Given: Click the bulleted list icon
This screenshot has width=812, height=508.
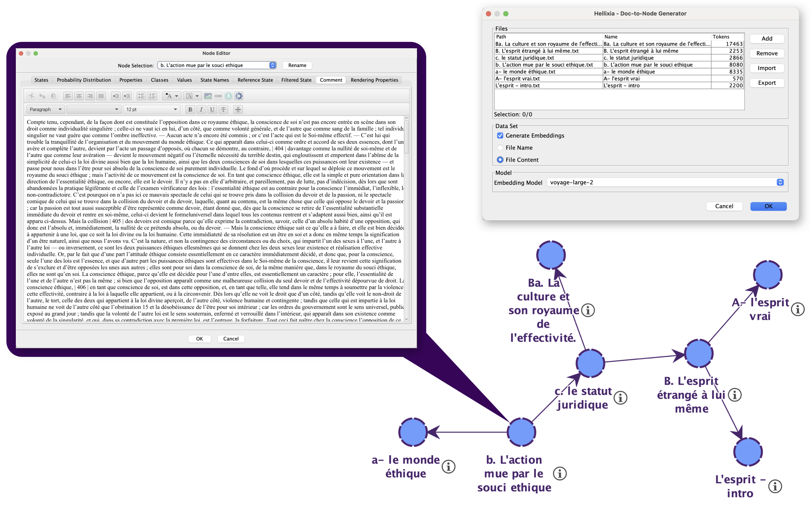Looking at the screenshot, I should [141, 96].
